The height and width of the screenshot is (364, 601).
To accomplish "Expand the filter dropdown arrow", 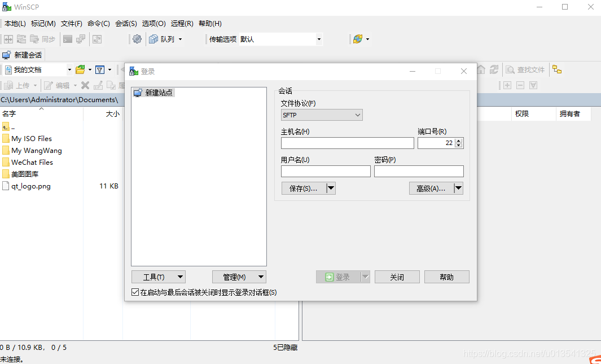I will click(109, 70).
